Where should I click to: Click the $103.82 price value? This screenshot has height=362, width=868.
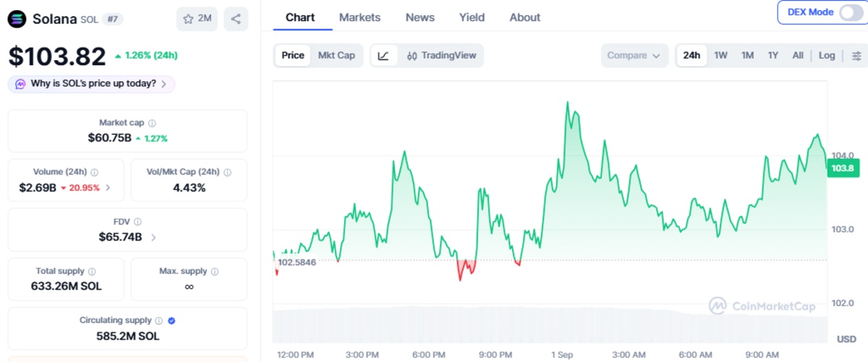[x=56, y=56]
